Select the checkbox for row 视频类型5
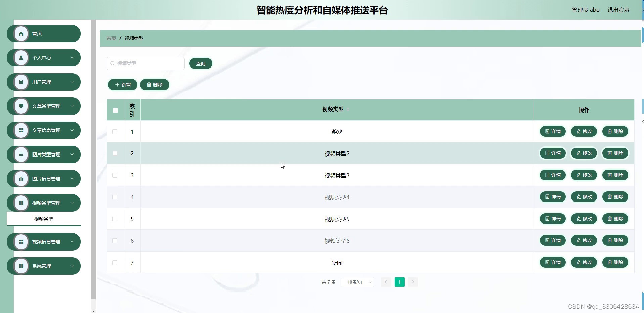Screen dimensions: 644x313 tap(115, 219)
